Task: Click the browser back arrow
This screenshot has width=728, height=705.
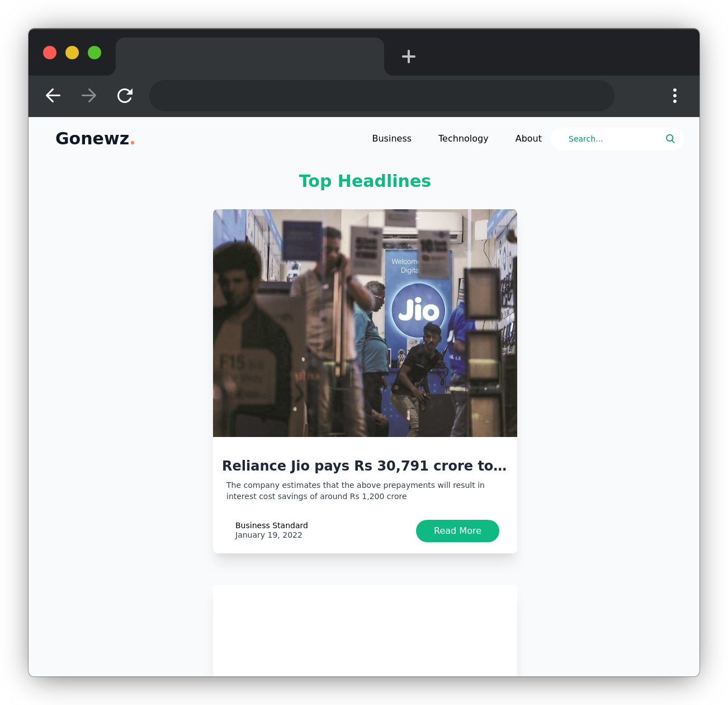Action: (x=53, y=96)
